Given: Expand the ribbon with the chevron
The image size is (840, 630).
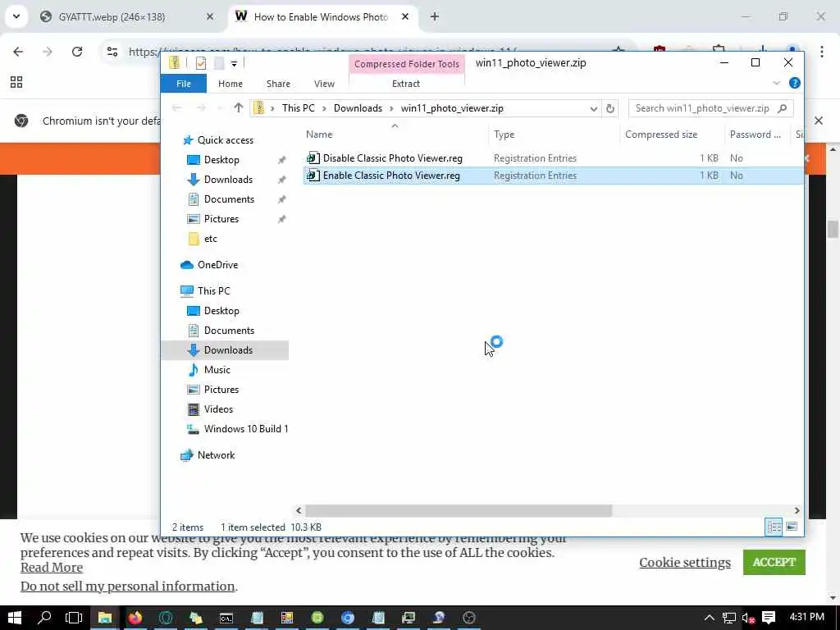Looking at the screenshot, I should 776,83.
